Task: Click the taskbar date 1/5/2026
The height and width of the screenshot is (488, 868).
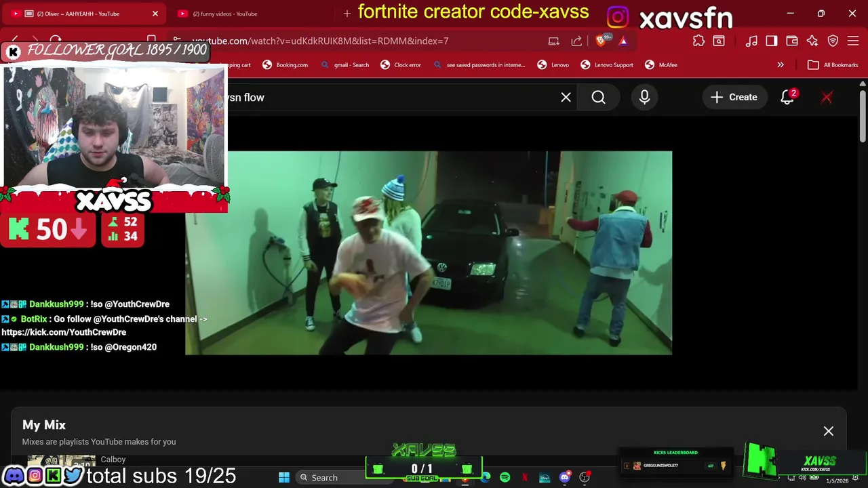Action: coord(837,481)
